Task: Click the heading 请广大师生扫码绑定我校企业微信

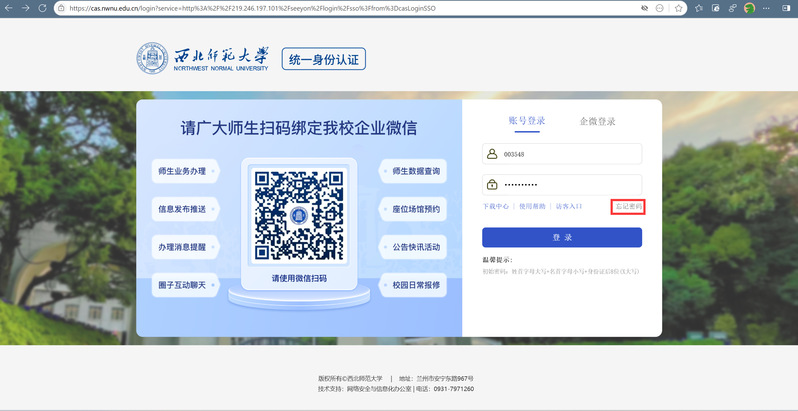Action: point(299,128)
